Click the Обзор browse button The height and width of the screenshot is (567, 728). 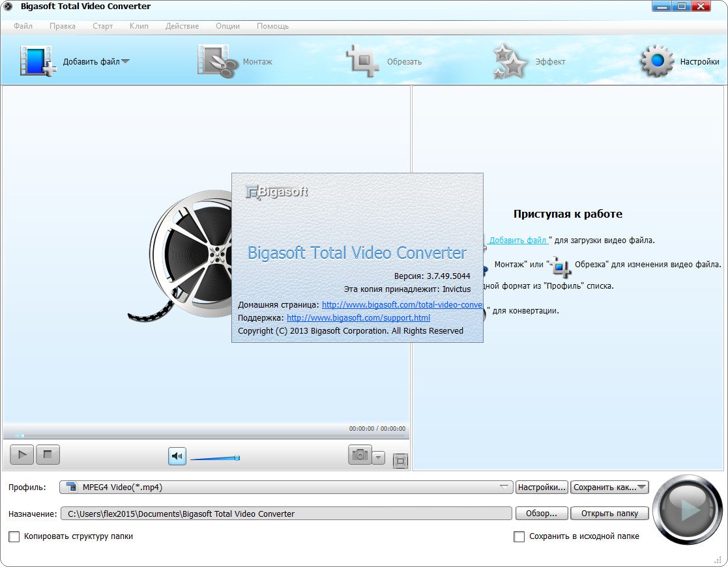541,514
